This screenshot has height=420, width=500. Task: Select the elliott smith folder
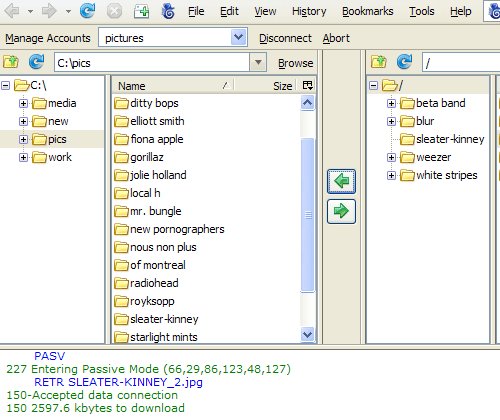(x=149, y=121)
